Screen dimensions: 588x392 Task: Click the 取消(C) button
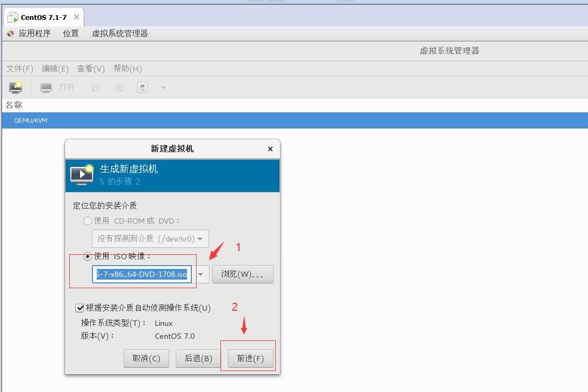click(x=146, y=358)
